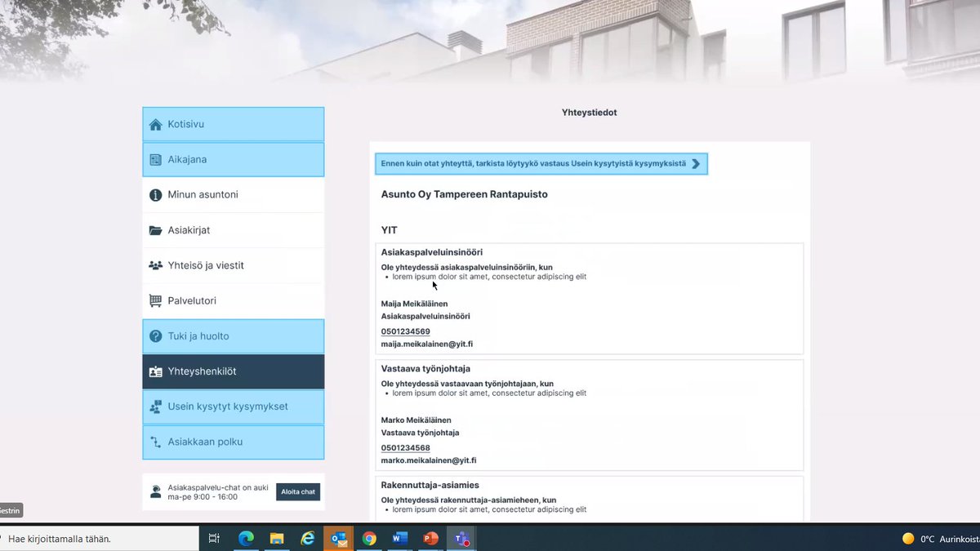The image size is (980, 551).
Task: Open Outlook from the taskbar
Action: pos(338,538)
